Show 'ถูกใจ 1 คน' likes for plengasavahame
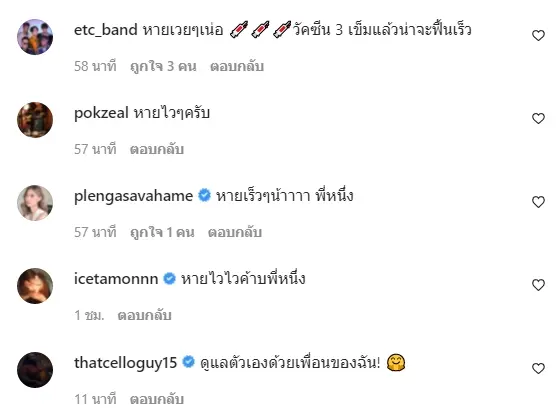Screen dimensions: 560x416 (x=162, y=232)
